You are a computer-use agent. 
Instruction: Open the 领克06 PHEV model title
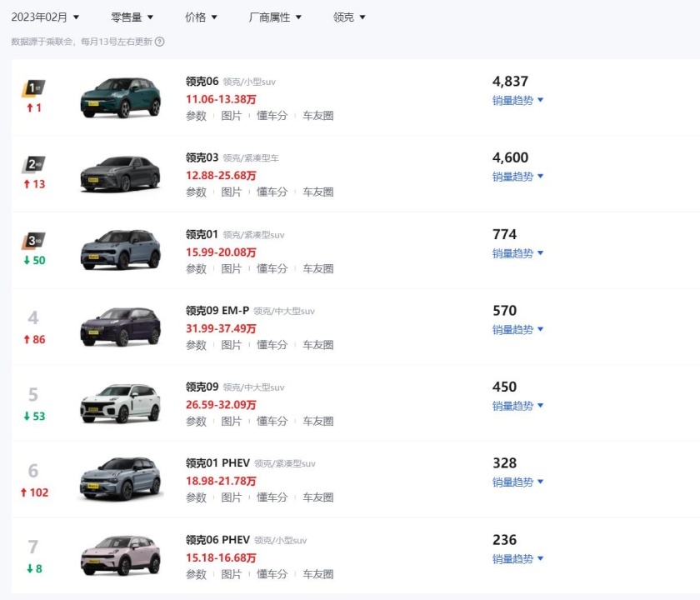point(217,540)
